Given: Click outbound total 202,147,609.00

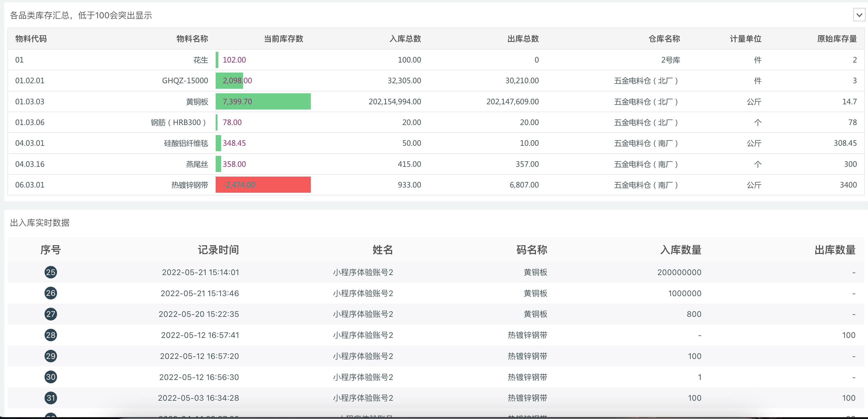Looking at the screenshot, I should [512, 101].
